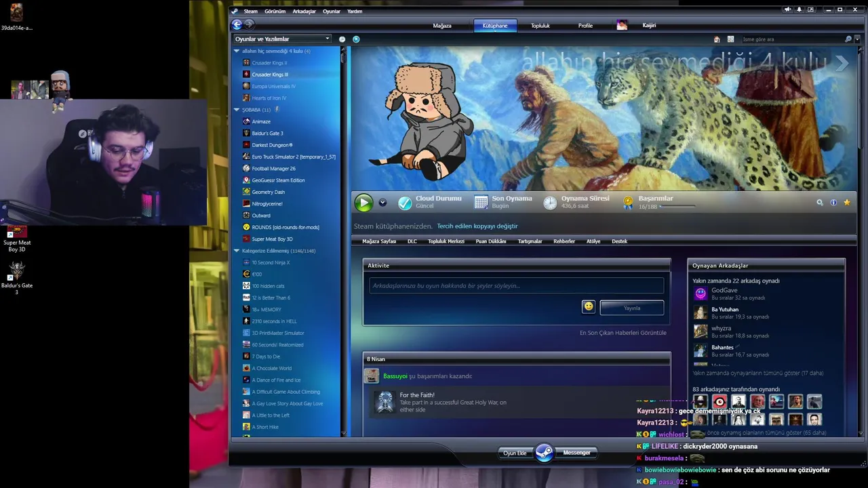Click the Cloud Durumu checkmark icon
The image size is (868, 488).
click(405, 203)
